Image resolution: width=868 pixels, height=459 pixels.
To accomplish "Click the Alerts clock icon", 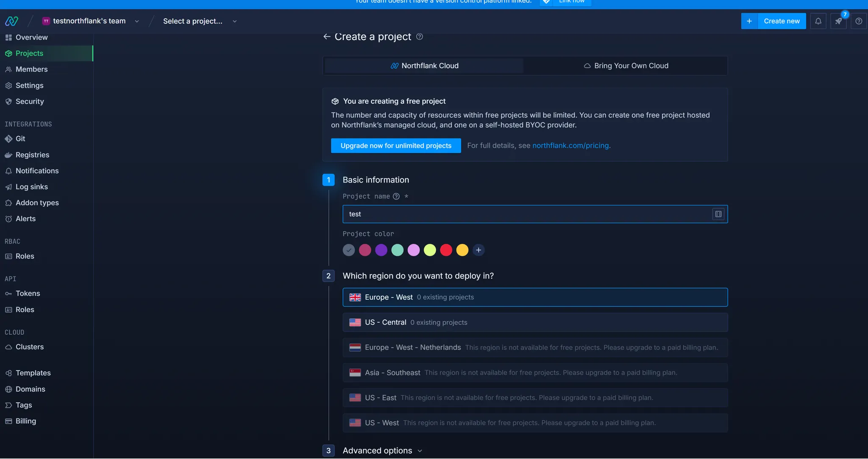I will coord(8,219).
